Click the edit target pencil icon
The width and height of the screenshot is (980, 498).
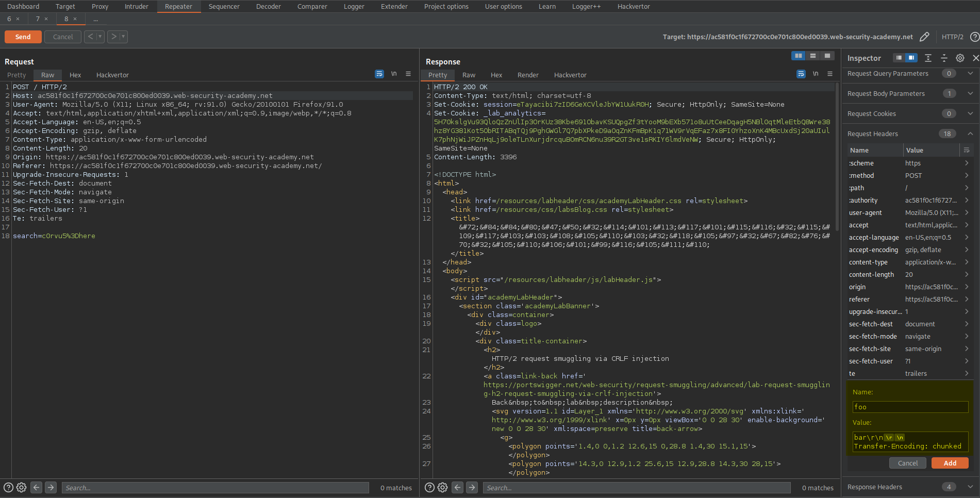(x=924, y=37)
